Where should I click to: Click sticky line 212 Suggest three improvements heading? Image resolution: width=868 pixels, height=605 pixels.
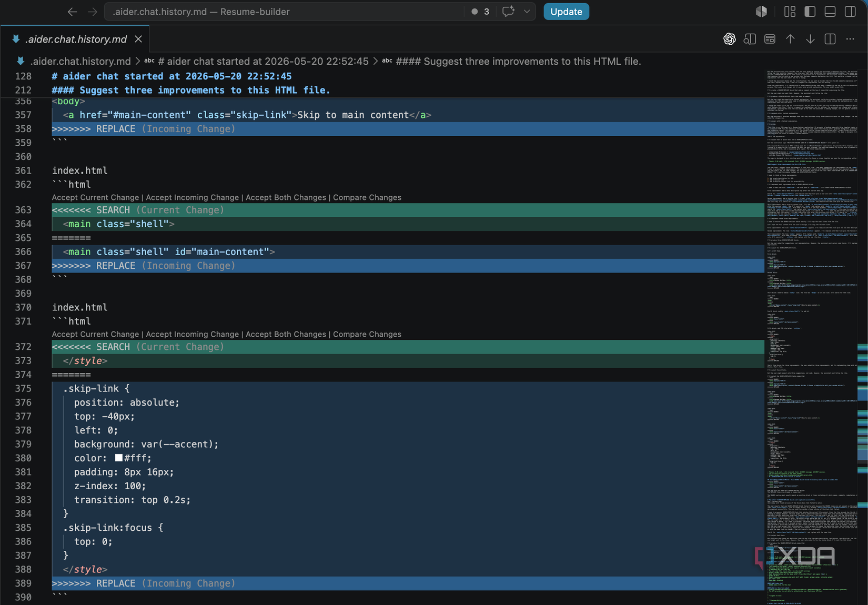[191, 90]
